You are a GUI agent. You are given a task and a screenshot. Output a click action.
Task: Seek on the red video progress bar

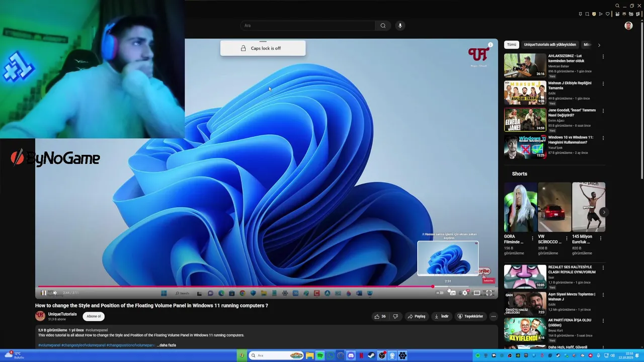click(x=267, y=287)
